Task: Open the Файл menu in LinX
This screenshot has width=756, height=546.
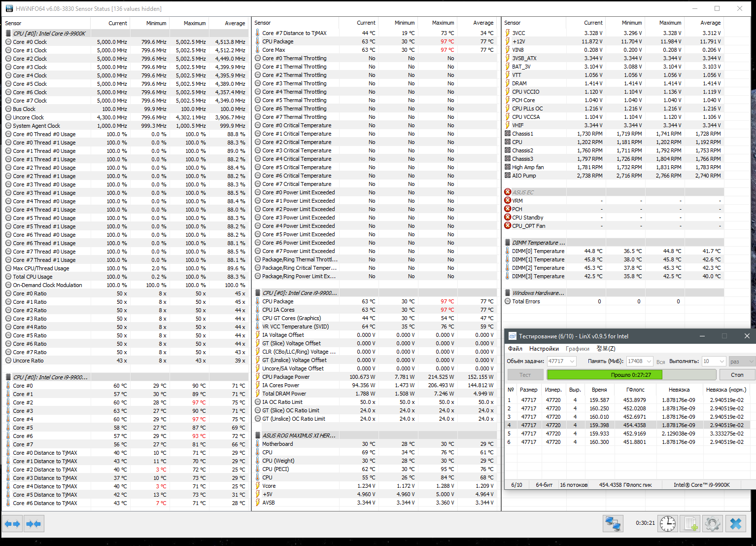Action: 515,349
